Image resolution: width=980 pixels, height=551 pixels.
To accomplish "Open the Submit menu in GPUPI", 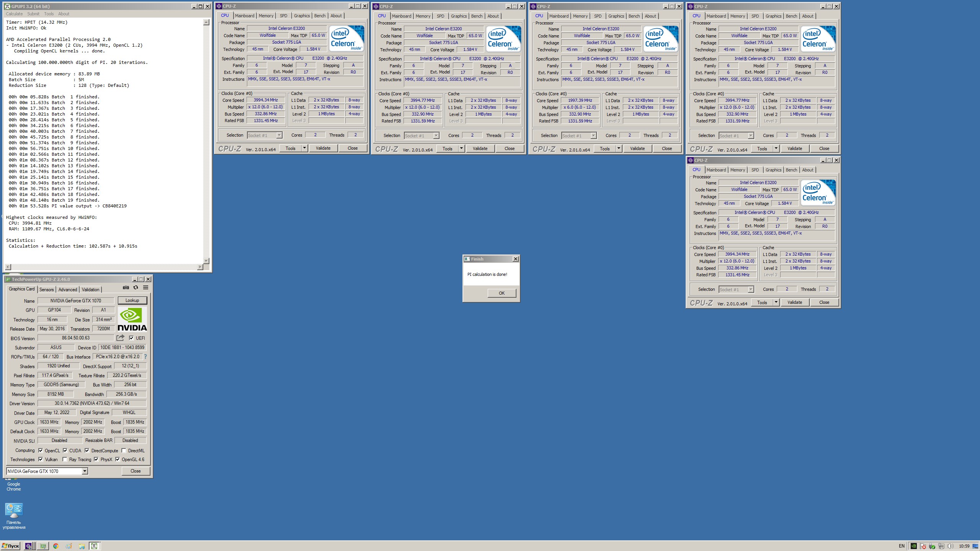I will coord(33,14).
